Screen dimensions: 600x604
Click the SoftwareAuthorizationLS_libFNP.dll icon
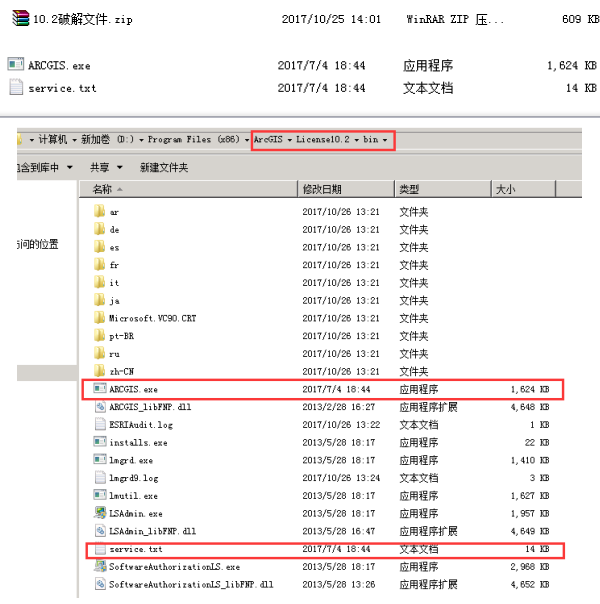[100, 584]
